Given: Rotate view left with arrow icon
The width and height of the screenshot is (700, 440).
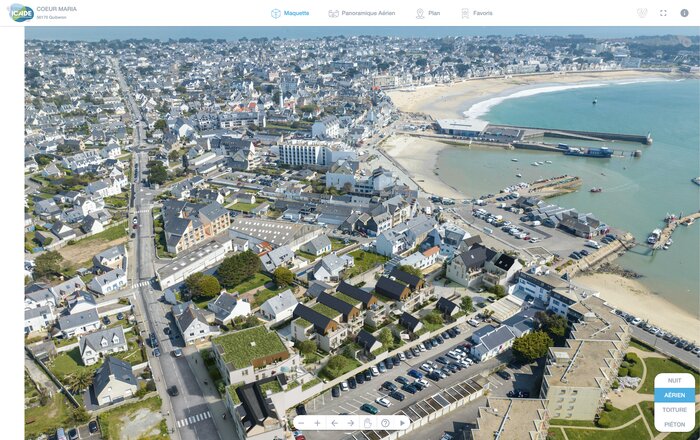Looking at the screenshot, I should point(335,423).
